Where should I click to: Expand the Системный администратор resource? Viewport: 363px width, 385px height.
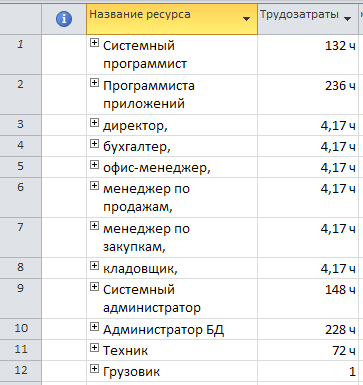(x=94, y=287)
